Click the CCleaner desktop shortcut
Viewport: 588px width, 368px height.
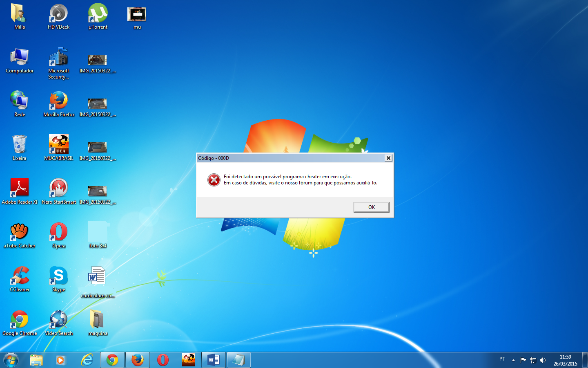point(20,276)
